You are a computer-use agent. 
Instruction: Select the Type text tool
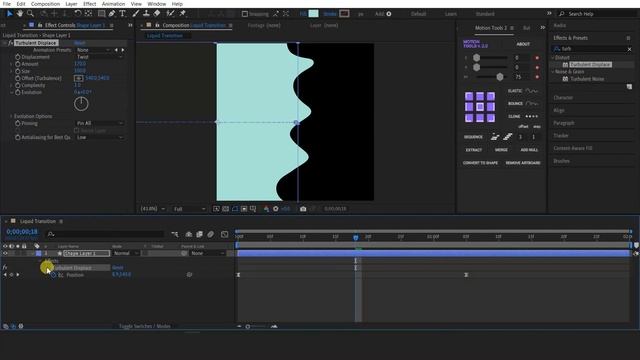click(122, 13)
